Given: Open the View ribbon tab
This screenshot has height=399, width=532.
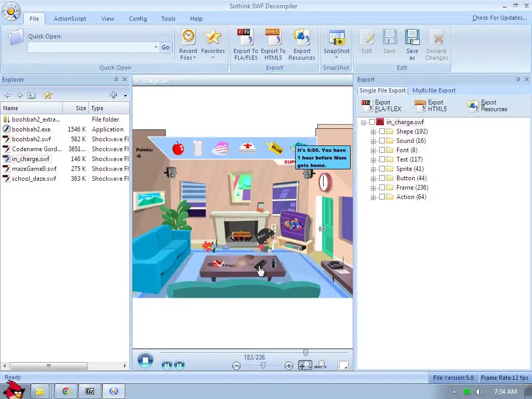Looking at the screenshot, I should pyautogui.click(x=108, y=19).
